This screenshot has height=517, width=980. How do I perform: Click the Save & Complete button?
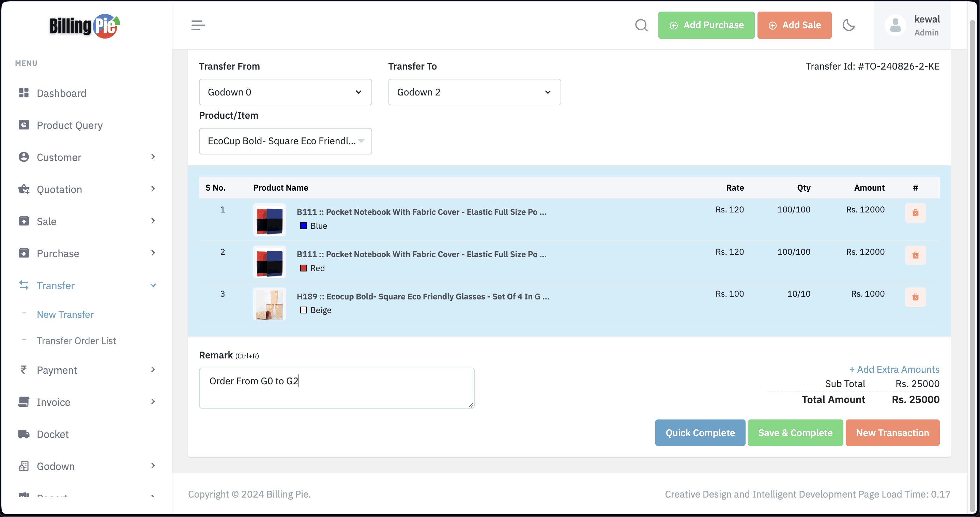tap(795, 433)
